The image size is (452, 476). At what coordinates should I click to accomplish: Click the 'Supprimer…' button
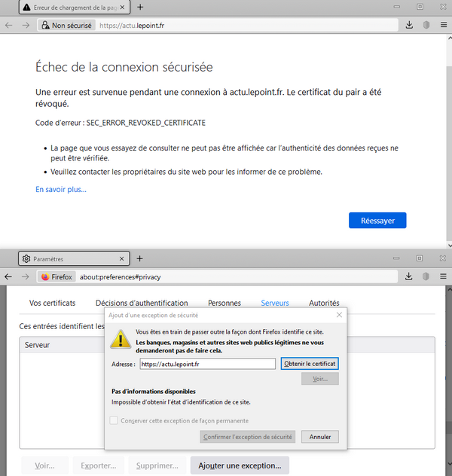pyautogui.click(x=157, y=465)
